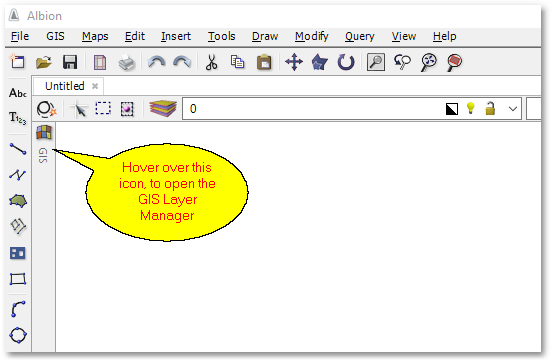Redo the last undone action
The image size is (552, 363).
tap(182, 62)
